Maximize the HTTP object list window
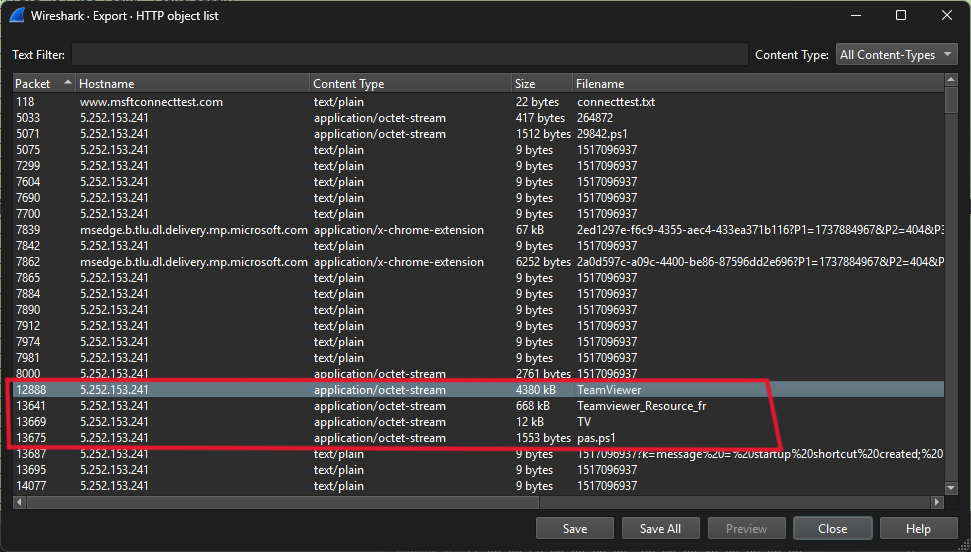This screenshot has height=552, width=971. pyautogui.click(x=900, y=16)
